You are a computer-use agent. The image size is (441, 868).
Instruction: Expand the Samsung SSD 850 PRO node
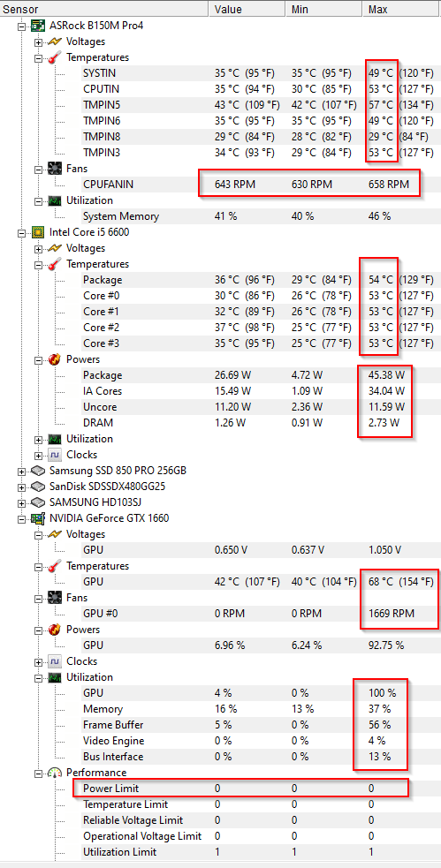[x=21, y=472]
